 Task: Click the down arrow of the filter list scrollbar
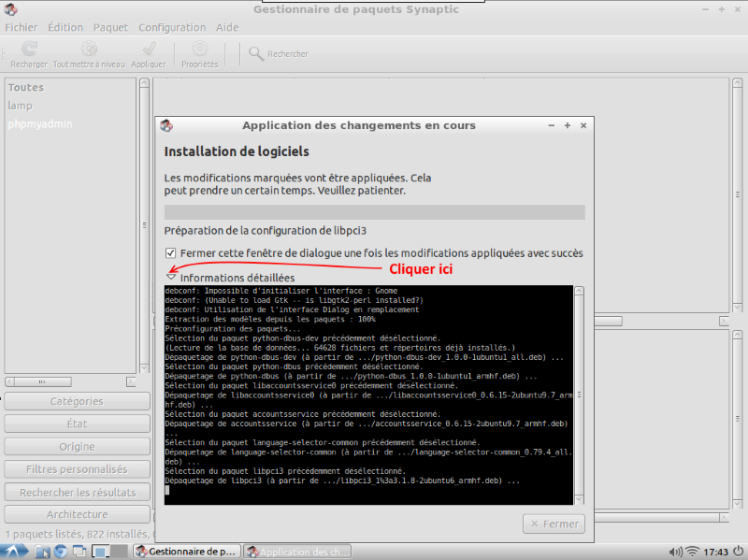tap(144, 367)
